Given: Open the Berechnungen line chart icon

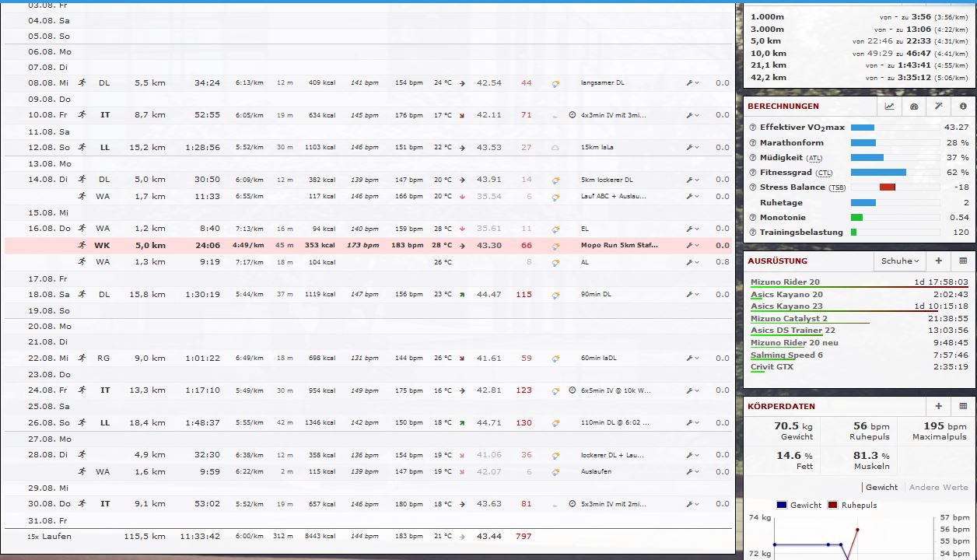Looking at the screenshot, I should (x=889, y=107).
